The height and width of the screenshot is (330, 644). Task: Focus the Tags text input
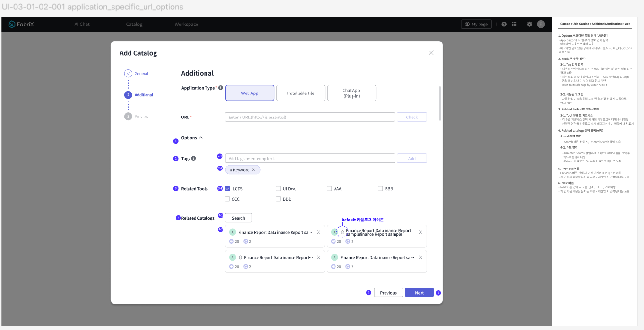coord(310,158)
